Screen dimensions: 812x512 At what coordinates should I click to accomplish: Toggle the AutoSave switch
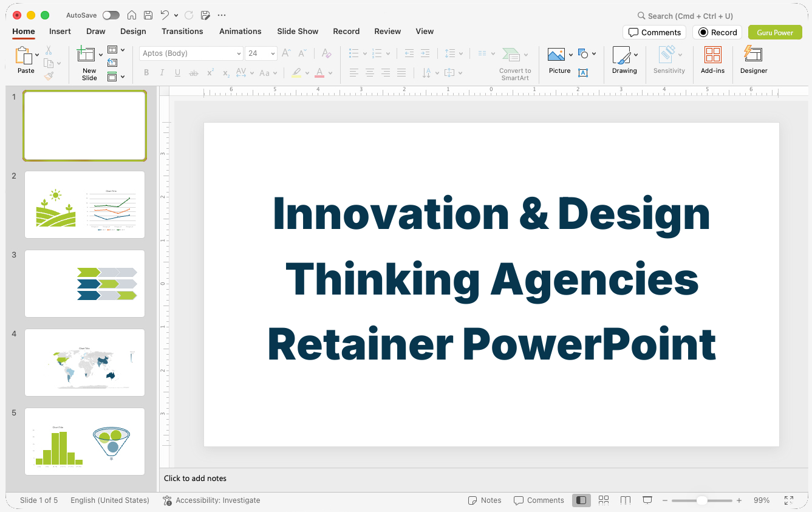[111, 15]
